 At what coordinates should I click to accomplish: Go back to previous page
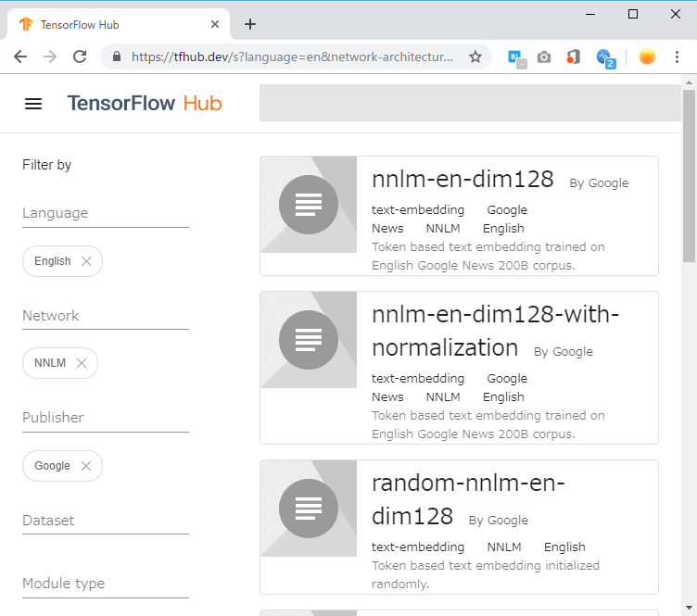pos(20,57)
